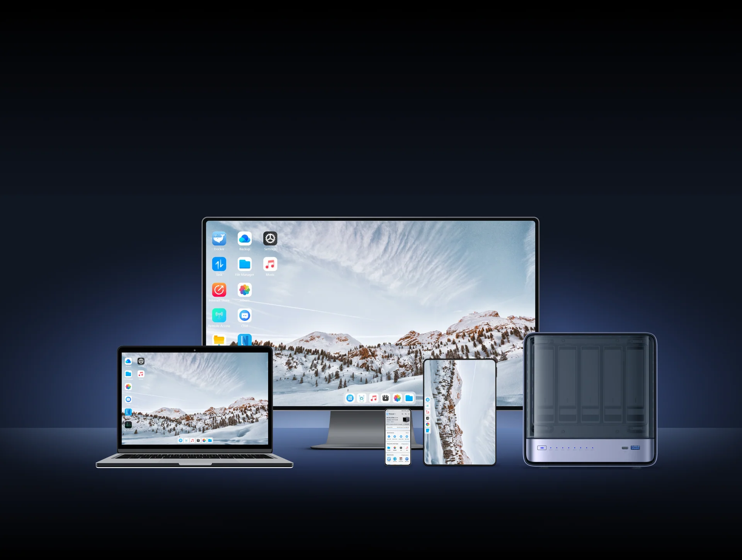Open Settings gear on the monitor desktop

(x=270, y=239)
